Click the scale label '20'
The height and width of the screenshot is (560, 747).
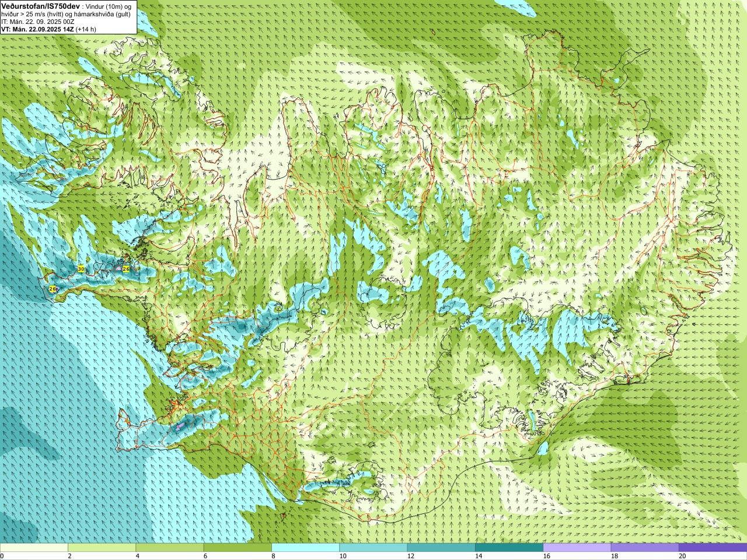pyautogui.click(x=683, y=556)
